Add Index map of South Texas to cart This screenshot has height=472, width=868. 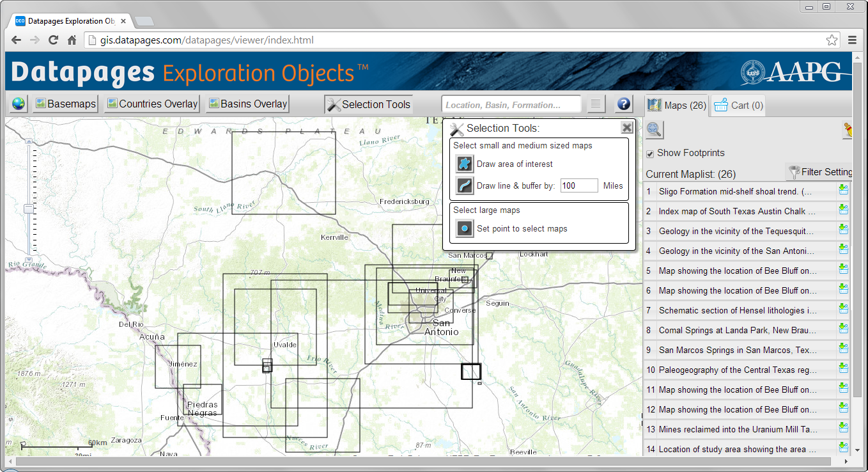point(843,210)
